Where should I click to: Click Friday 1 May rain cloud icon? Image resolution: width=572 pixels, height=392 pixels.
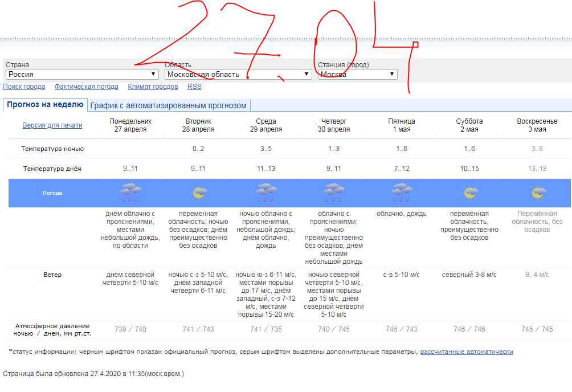402,193
